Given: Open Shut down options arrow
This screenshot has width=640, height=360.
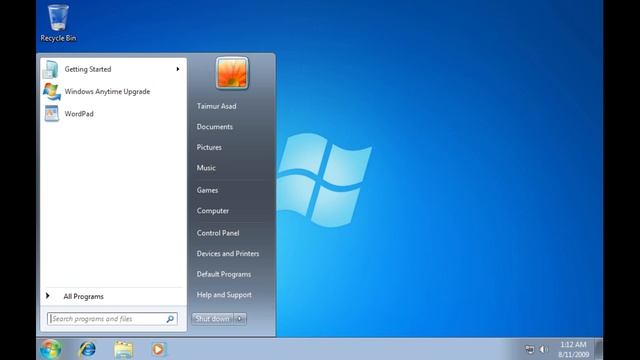Looking at the screenshot, I should [240, 319].
